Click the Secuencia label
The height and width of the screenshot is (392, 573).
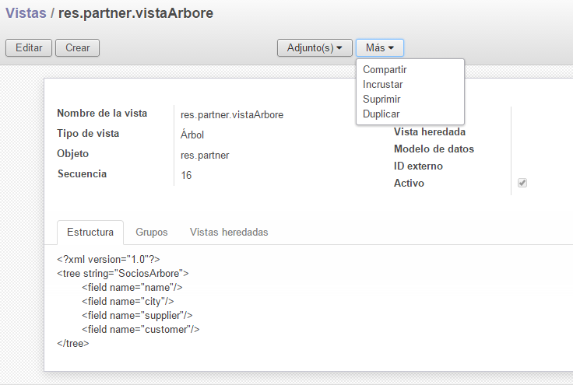tap(82, 173)
